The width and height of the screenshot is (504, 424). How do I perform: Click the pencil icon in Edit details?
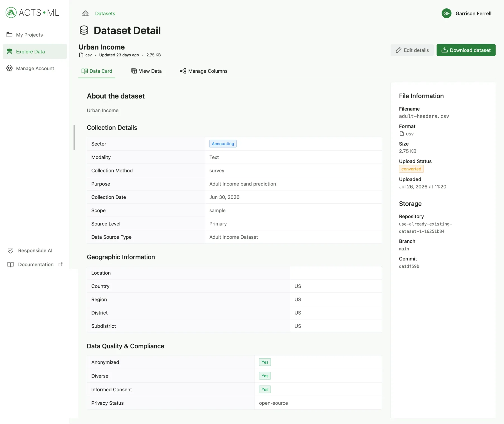[399, 50]
